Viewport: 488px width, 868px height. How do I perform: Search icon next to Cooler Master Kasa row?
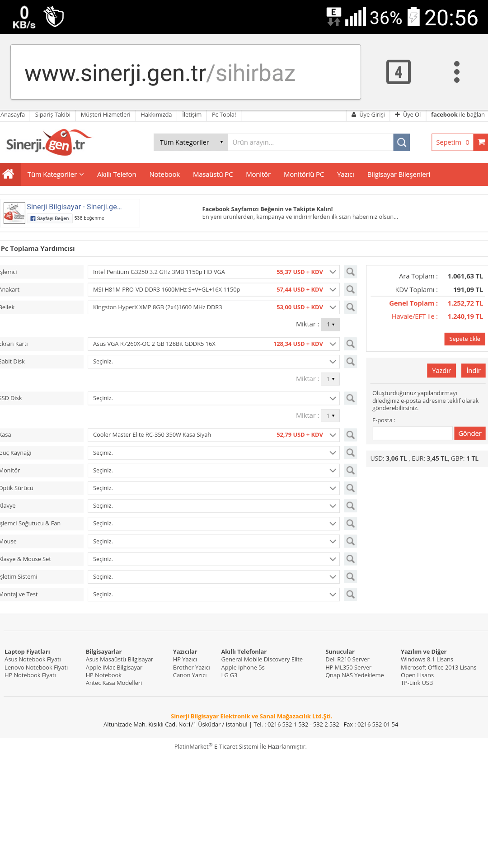tap(350, 435)
